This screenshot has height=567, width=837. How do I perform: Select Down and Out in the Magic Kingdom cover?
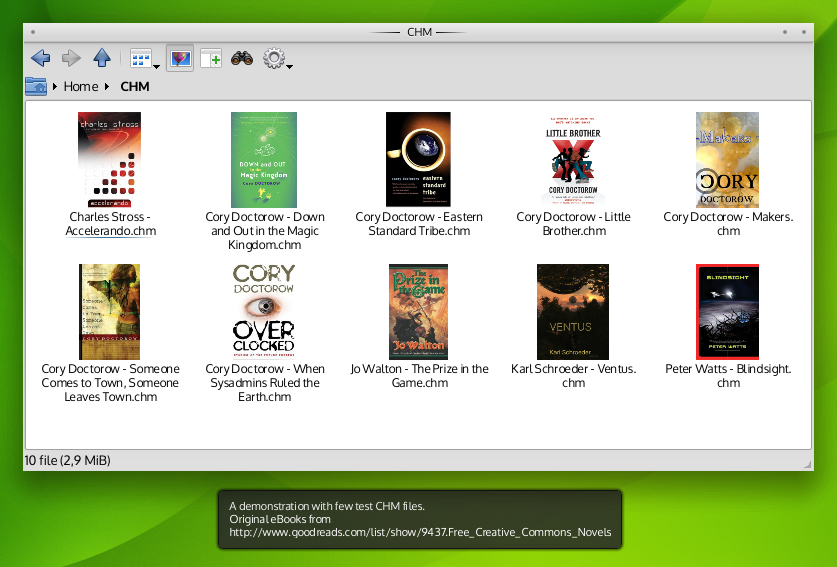click(x=264, y=160)
